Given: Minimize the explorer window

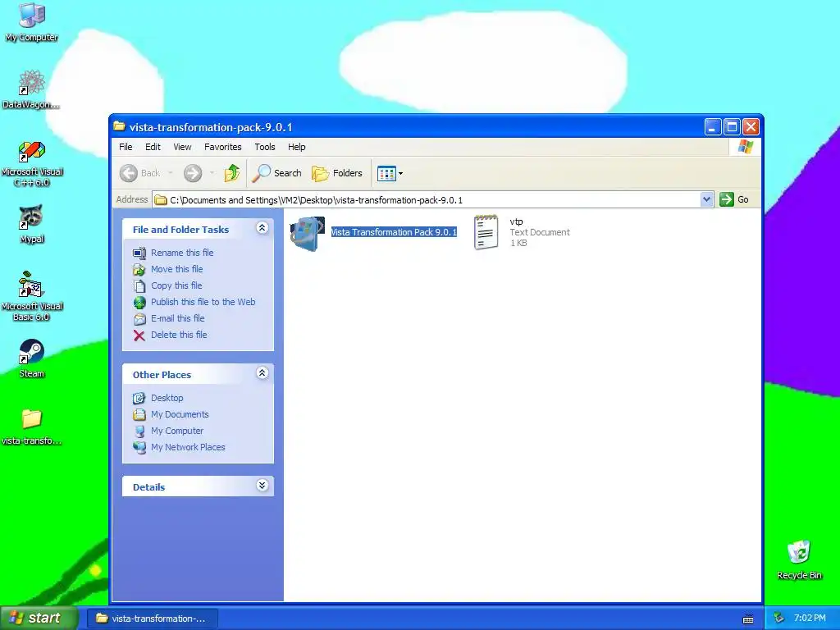Looking at the screenshot, I should 713,127.
